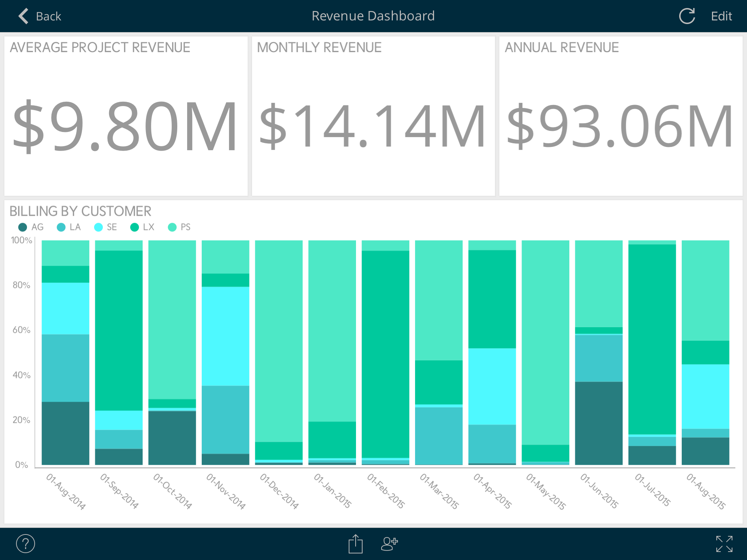747x560 pixels.
Task: Select the PS legend label
Action: click(186, 227)
